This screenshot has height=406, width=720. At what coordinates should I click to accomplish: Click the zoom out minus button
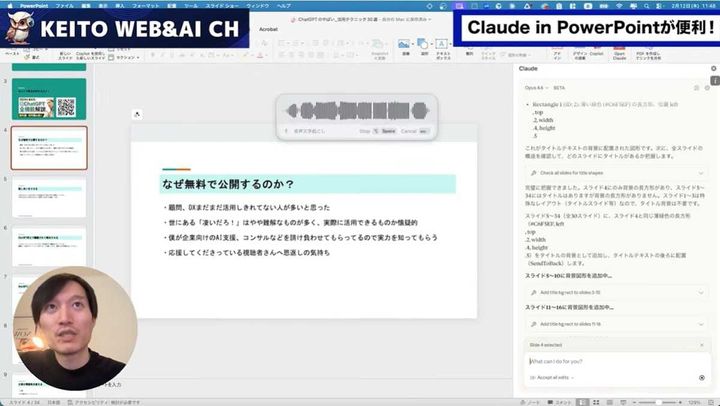click(636, 402)
